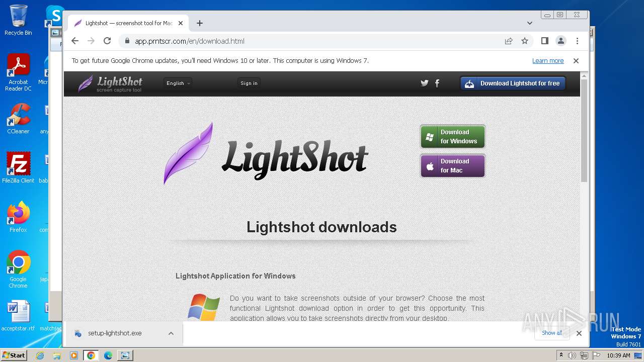Close the downloads bar
The image size is (644, 362).
tap(579, 333)
